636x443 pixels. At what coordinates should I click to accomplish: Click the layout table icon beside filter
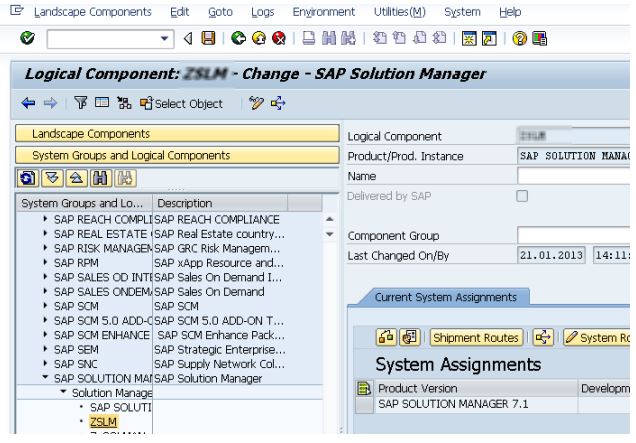(x=102, y=102)
